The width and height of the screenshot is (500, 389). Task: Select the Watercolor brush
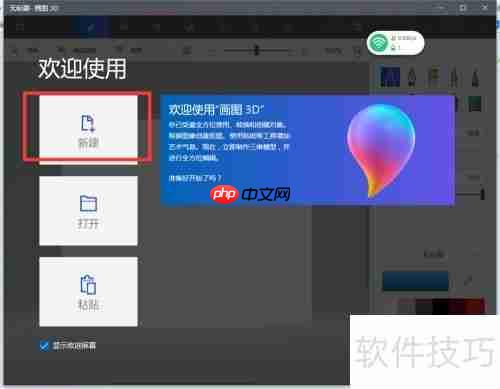(454, 77)
